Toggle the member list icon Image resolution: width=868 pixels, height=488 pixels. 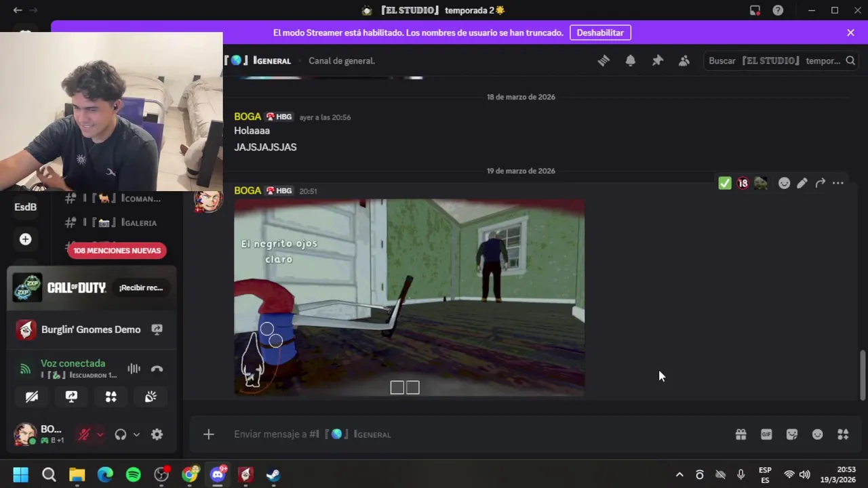(684, 60)
